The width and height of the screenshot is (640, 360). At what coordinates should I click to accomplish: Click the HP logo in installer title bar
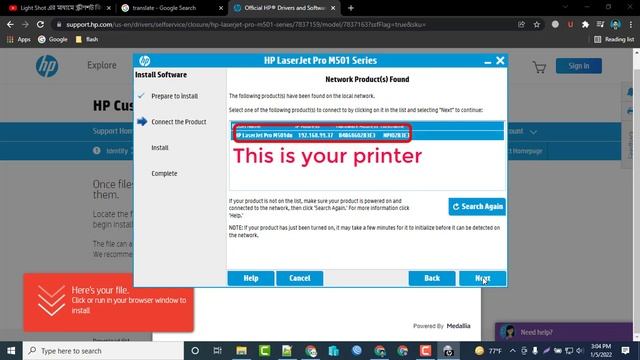click(144, 61)
